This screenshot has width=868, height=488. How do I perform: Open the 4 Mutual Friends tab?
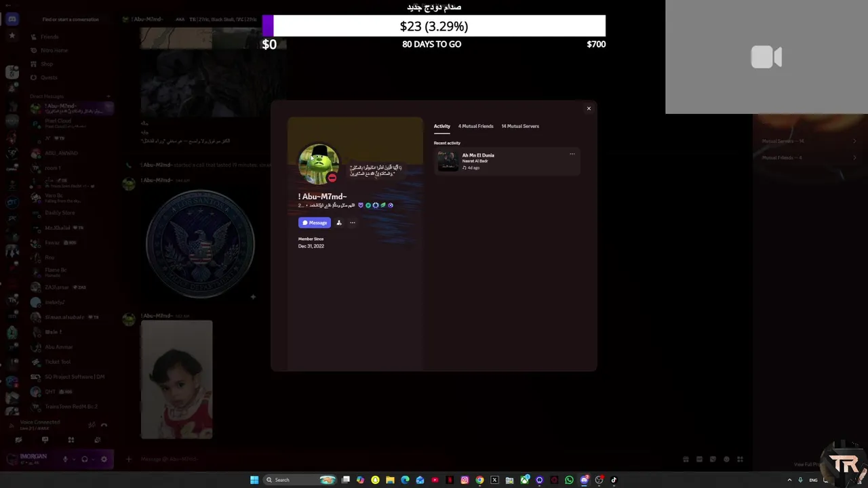pos(475,126)
